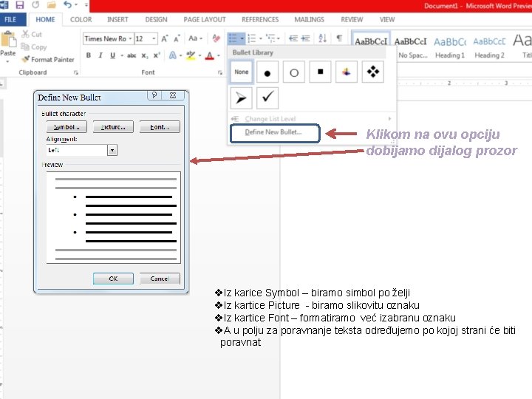Switch to the REVIEW tab
This screenshot has height=399, width=532.
click(x=352, y=20)
